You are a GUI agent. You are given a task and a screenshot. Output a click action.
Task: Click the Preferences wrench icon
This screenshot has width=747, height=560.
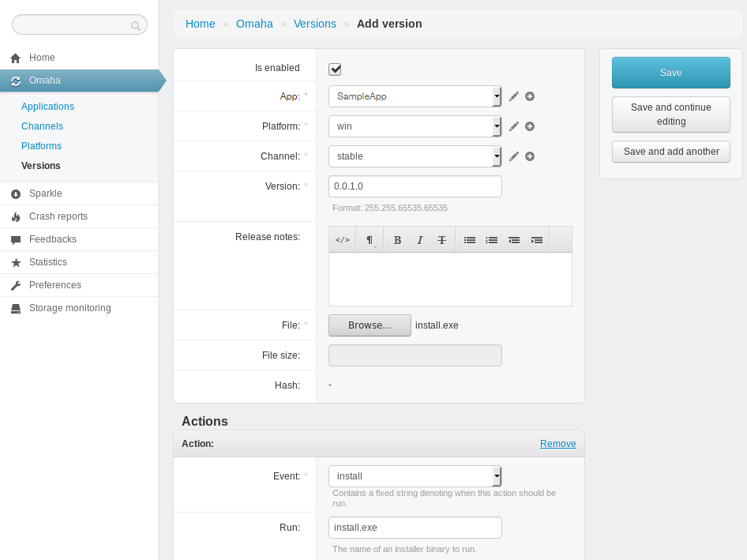tap(16, 285)
